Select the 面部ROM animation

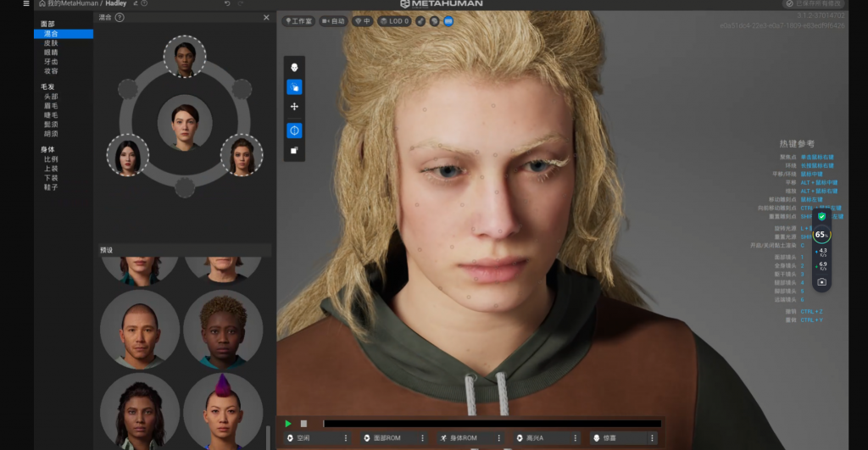(x=389, y=438)
